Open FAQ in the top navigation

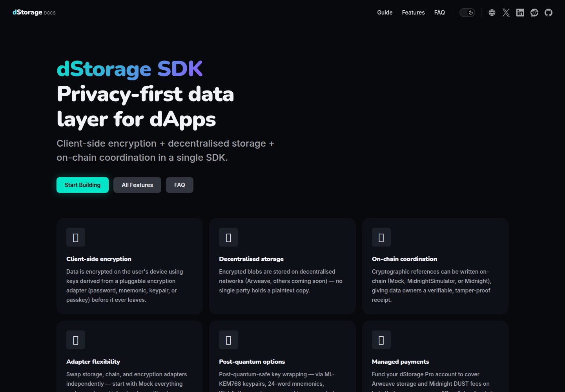tap(439, 13)
